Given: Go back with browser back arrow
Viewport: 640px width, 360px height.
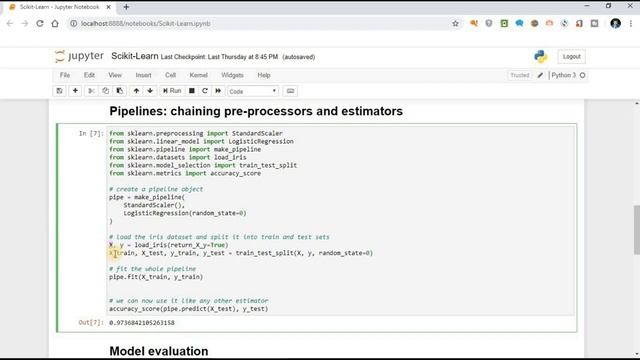Looking at the screenshot, I should click(10, 24).
